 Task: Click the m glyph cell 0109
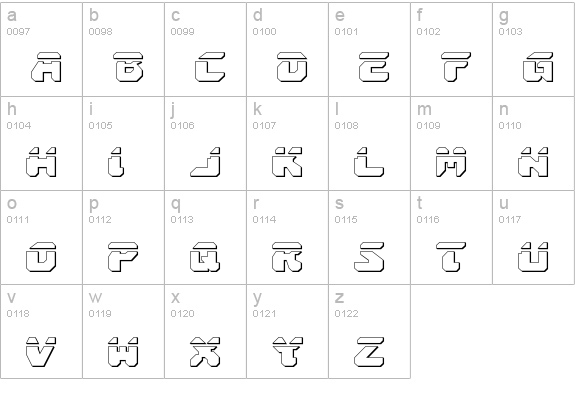451,143
